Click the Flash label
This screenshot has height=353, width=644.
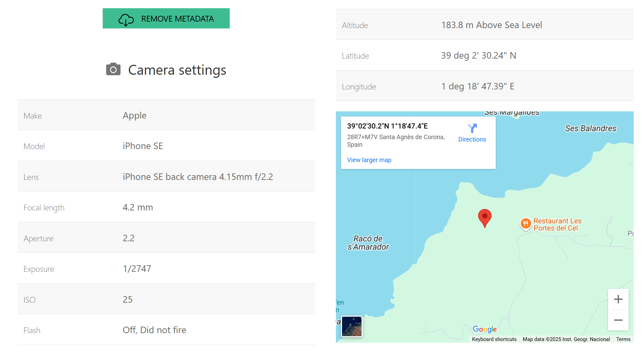(32, 330)
